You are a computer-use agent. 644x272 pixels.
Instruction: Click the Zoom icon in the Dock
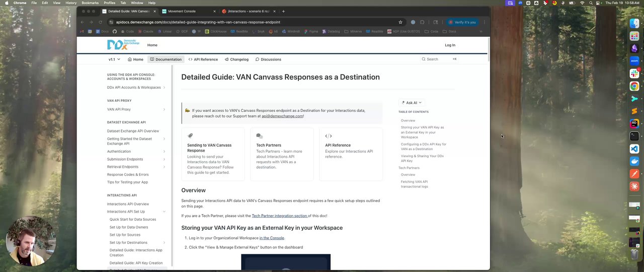(x=634, y=61)
